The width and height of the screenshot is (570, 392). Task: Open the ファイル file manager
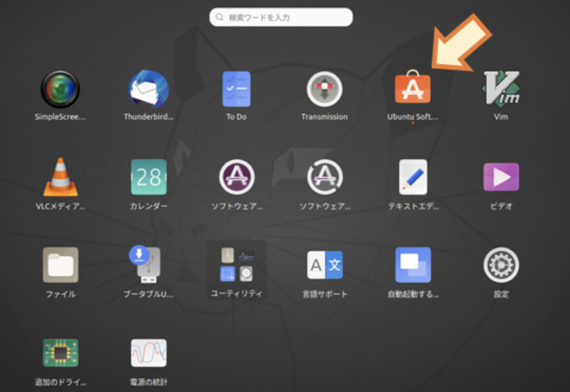tap(60, 265)
